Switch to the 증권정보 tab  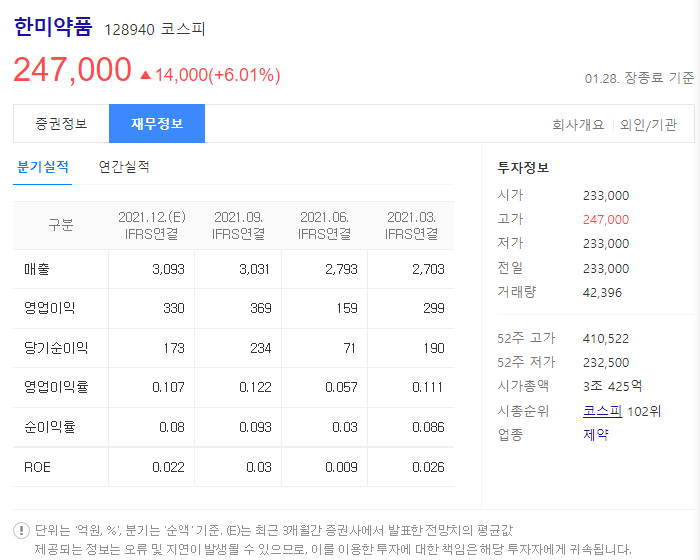tap(61, 124)
